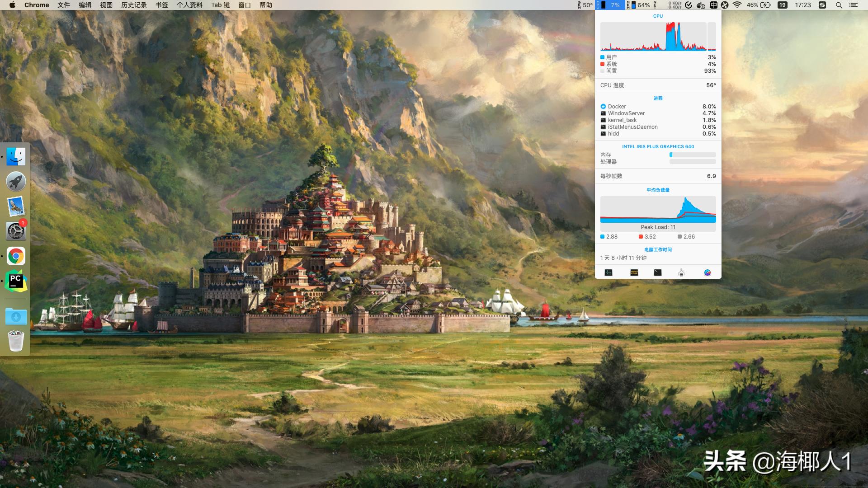Screen dimensions: 868x488
Task: Click the Docker whale menu bar icon
Action: pos(701,5)
